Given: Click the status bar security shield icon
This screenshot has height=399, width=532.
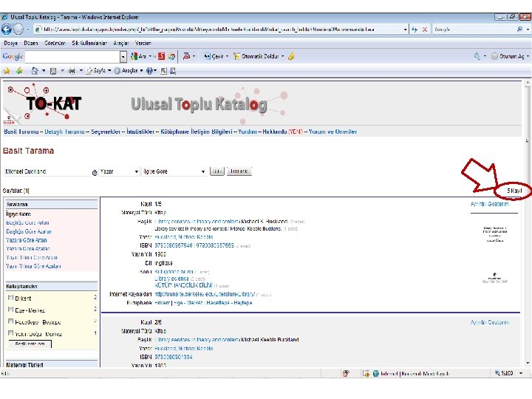Looking at the screenshot, I should [346, 373].
